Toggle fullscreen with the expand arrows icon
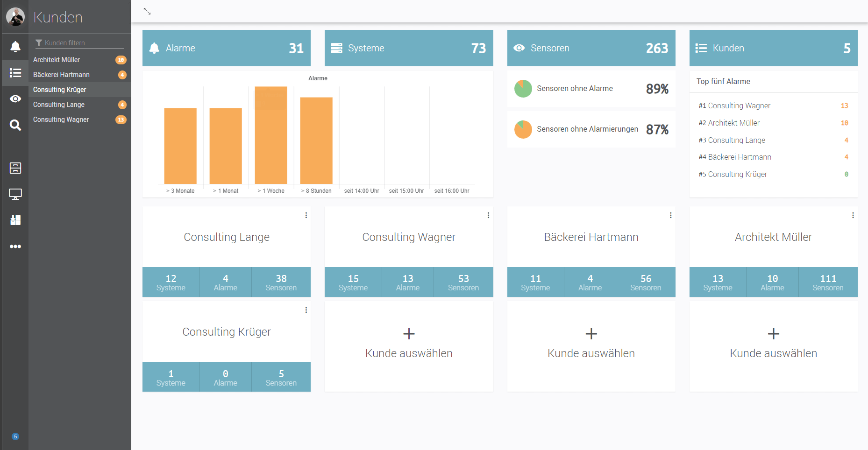The width and height of the screenshot is (868, 450). (147, 11)
